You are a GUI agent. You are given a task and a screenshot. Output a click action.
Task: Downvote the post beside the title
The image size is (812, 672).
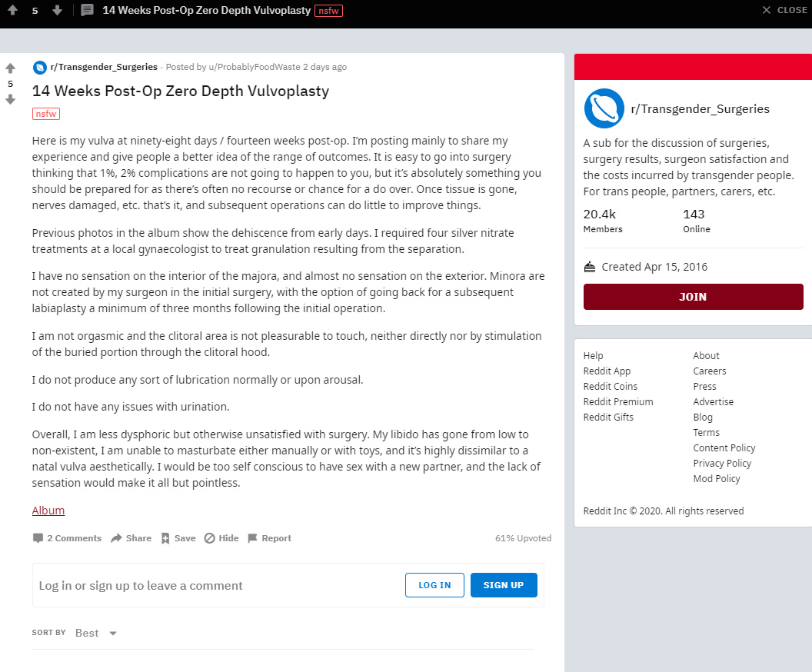coord(10,99)
